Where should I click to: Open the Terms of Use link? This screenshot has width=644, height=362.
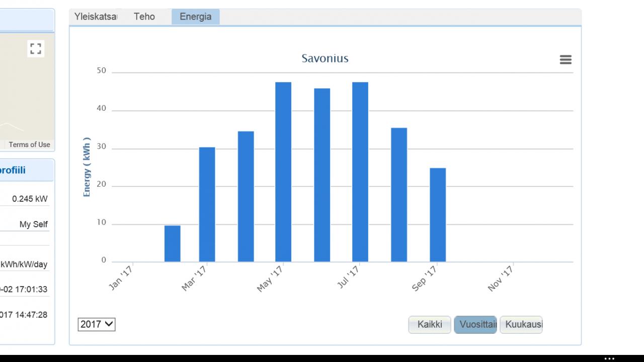click(29, 144)
